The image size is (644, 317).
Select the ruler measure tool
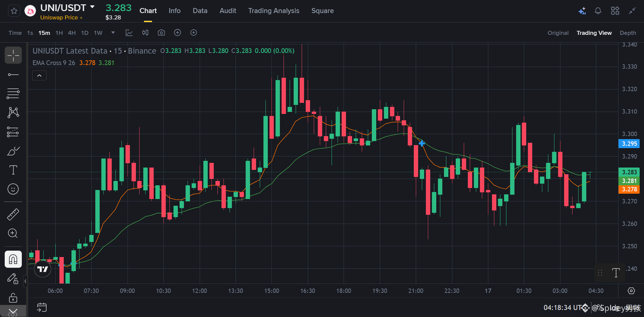(13, 214)
